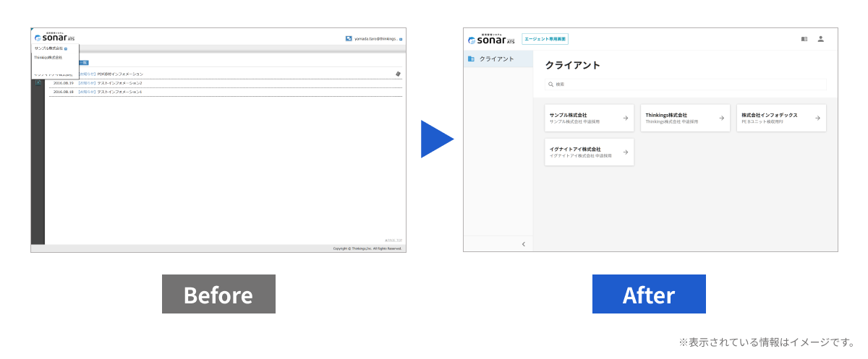Screen dimensions: 868x359
Task: Click the arrow on サンプル株式会社 card
Action: pyautogui.click(x=625, y=118)
